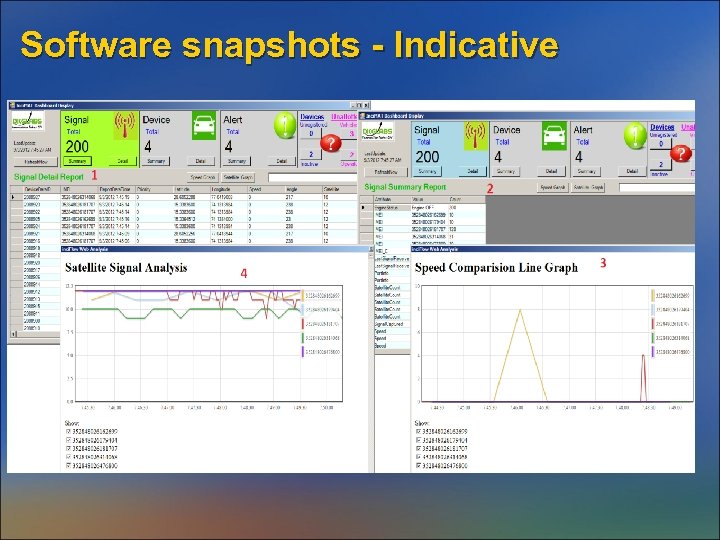Click the unregistered devices count 0 in Signal Detail window

coord(311,134)
